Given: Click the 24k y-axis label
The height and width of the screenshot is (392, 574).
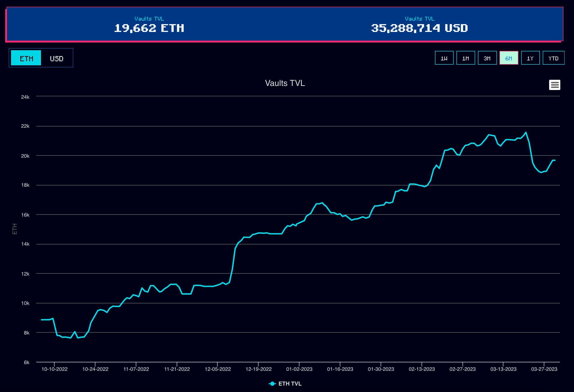Looking at the screenshot, I should coord(25,97).
